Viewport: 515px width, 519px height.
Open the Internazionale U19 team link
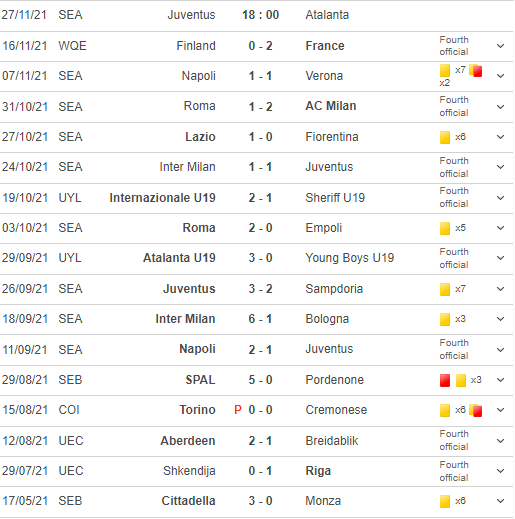tap(162, 198)
